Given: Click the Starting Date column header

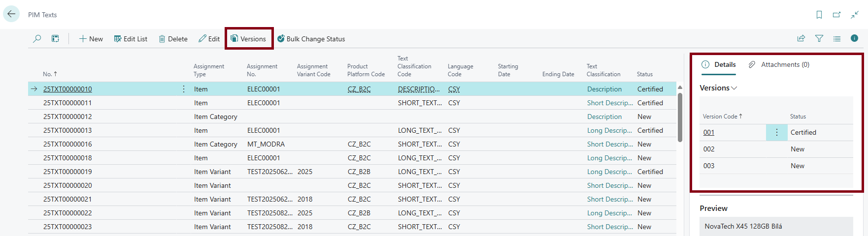Looking at the screenshot, I should coord(508,70).
